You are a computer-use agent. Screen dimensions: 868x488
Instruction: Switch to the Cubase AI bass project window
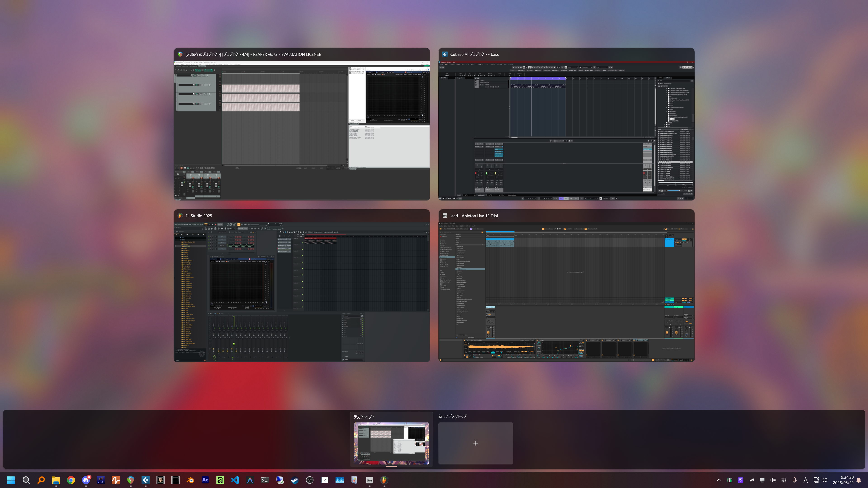[x=566, y=124]
